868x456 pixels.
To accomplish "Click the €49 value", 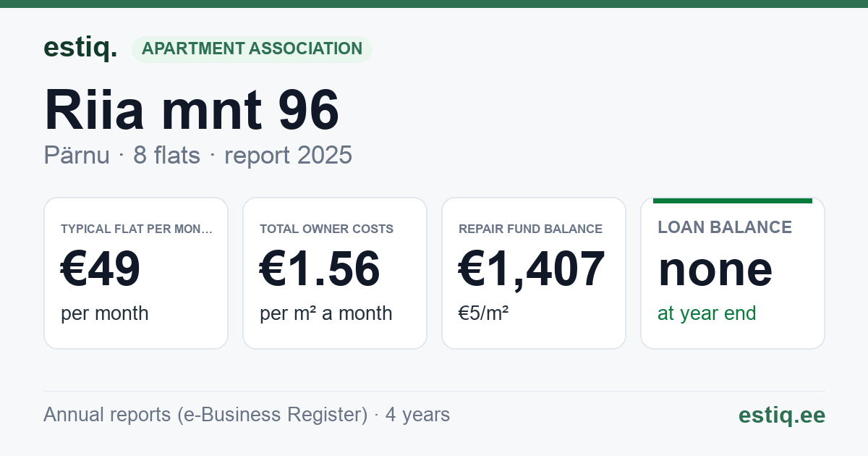I will (x=101, y=269).
